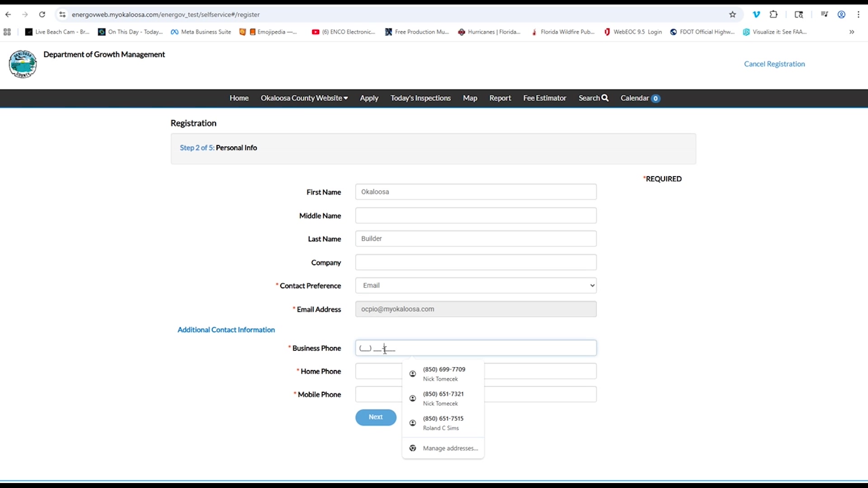Open the Fee Estimator nav item

(544, 98)
